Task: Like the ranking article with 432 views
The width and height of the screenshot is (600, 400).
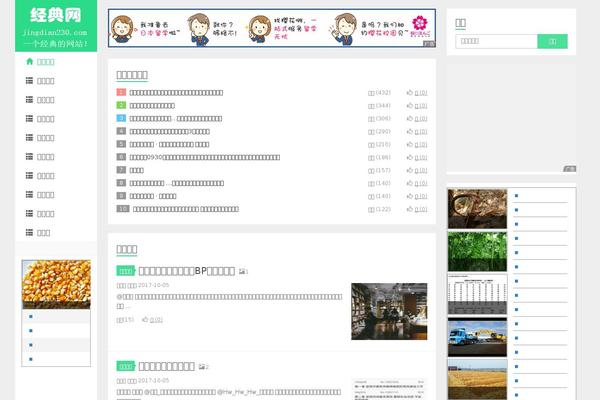Action: [417, 93]
